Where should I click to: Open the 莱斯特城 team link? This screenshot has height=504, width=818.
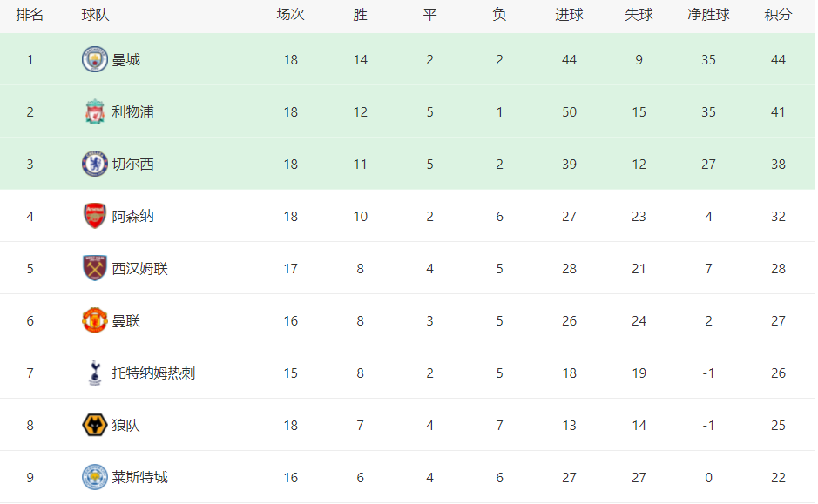(139, 477)
